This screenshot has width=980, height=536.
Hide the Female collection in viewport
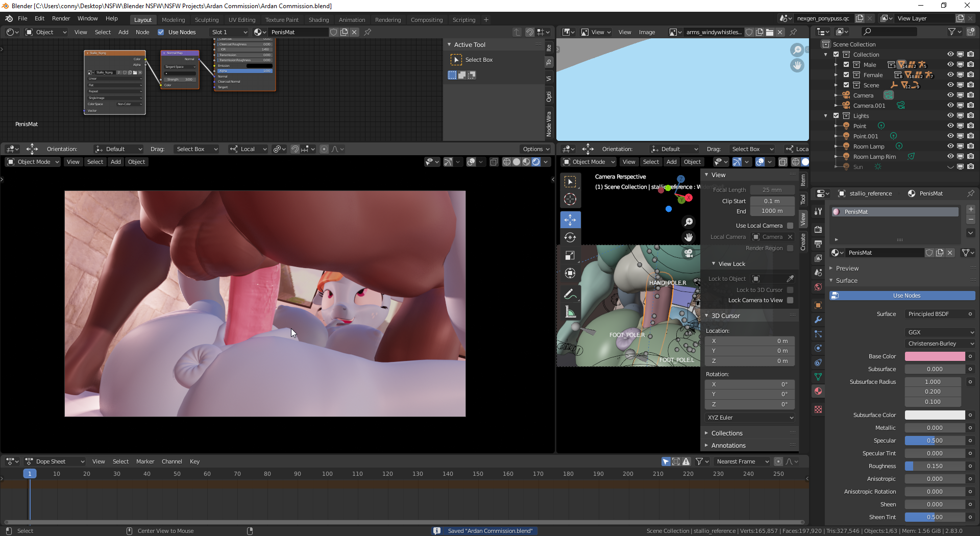(950, 75)
